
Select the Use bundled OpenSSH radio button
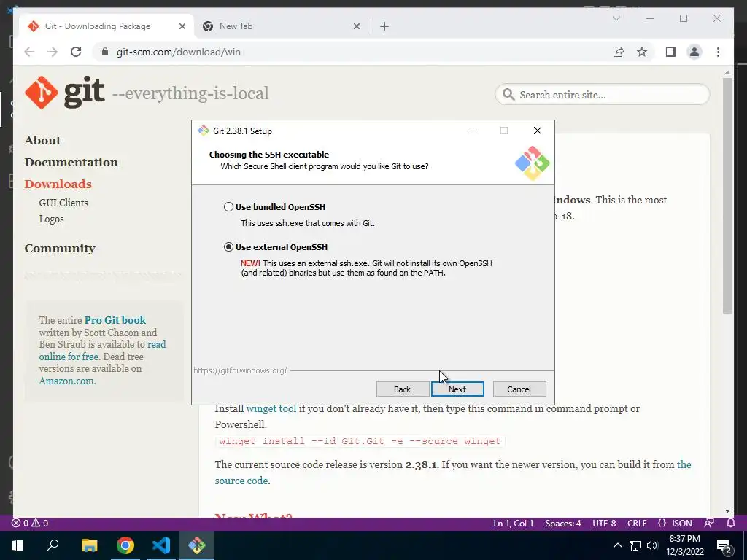[x=228, y=206]
